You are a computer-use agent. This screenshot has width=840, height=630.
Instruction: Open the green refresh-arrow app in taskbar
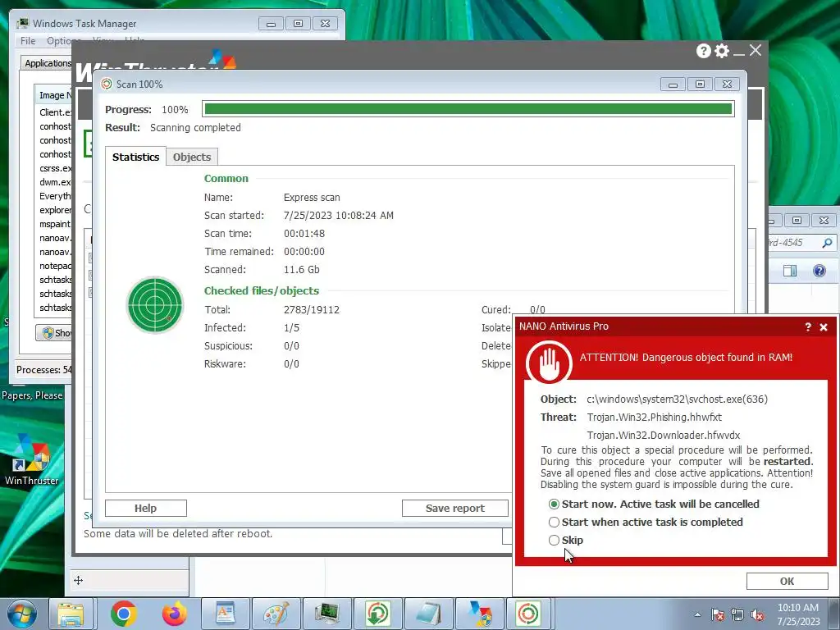coord(377,614)
